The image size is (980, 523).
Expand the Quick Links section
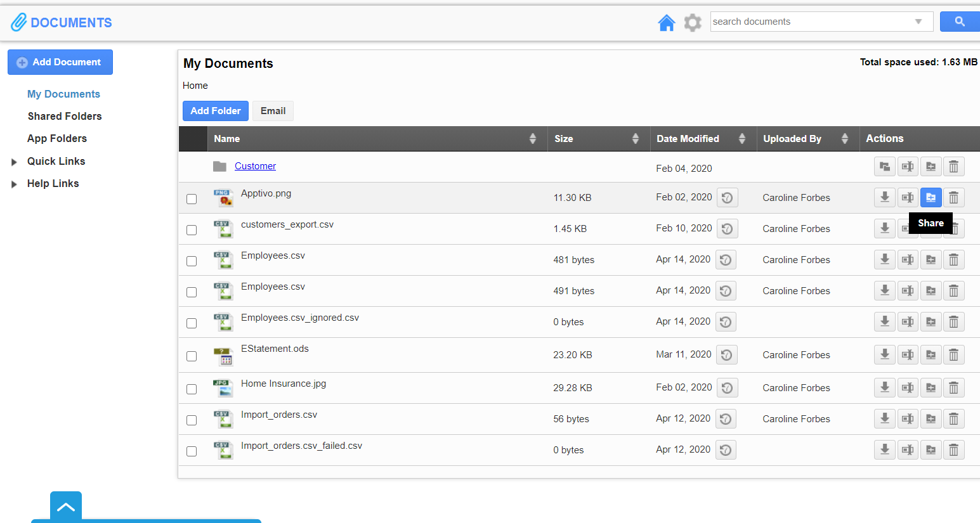[x=15, y=162]
